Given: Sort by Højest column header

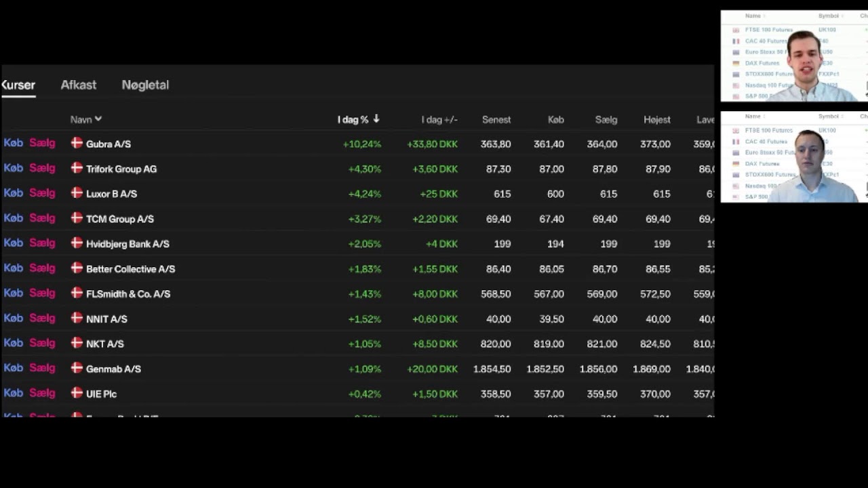Looking at the screenshot, I should (x=657, y=119).
